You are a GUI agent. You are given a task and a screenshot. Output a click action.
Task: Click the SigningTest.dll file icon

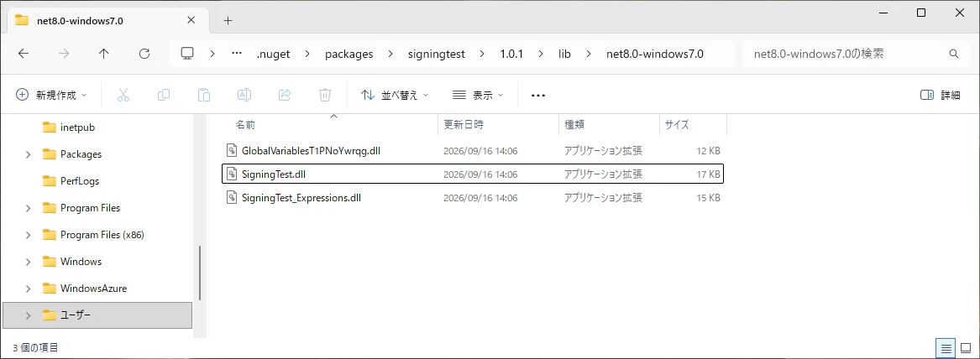click(x=232, y=174)
